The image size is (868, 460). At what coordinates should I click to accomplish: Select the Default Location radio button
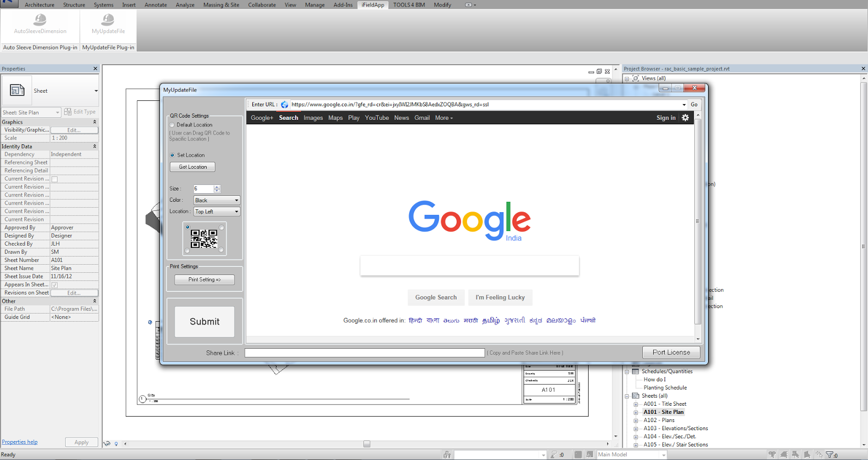(173, 125)
